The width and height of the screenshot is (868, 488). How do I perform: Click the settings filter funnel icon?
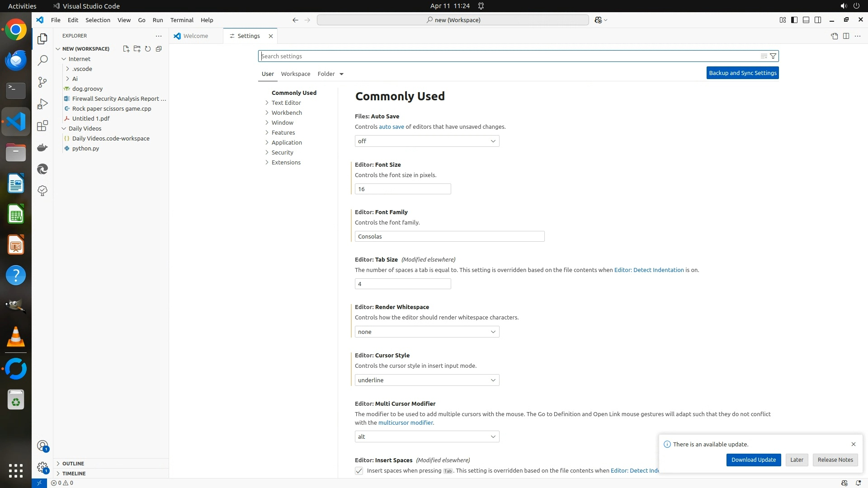click(773, 56)
